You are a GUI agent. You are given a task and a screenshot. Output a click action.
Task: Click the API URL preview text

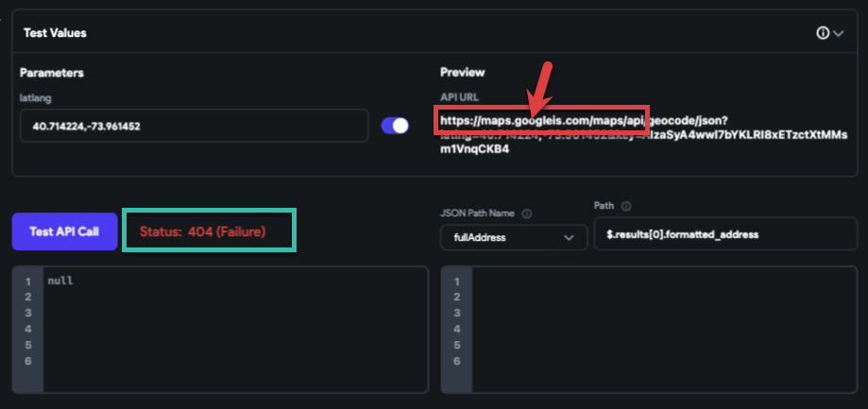[644, 134]
